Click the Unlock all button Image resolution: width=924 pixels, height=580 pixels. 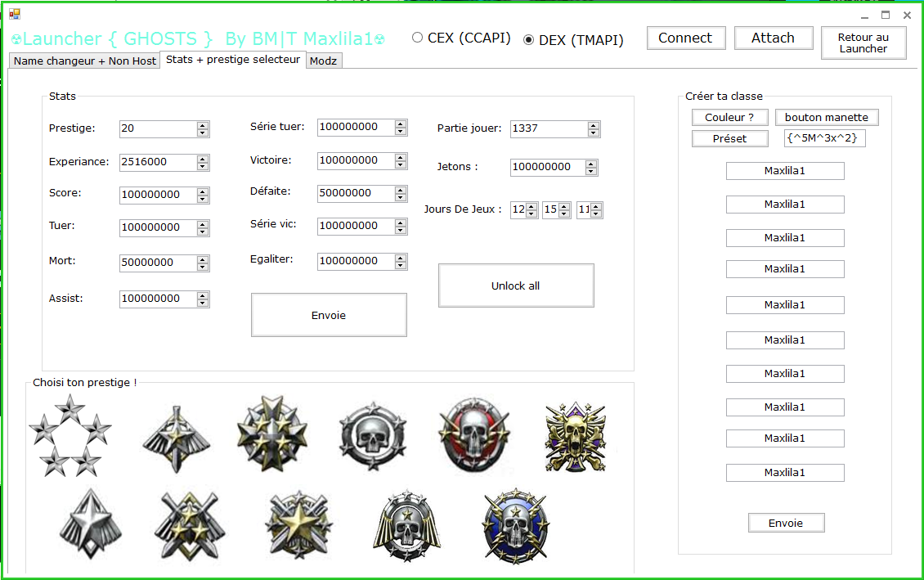516,286
